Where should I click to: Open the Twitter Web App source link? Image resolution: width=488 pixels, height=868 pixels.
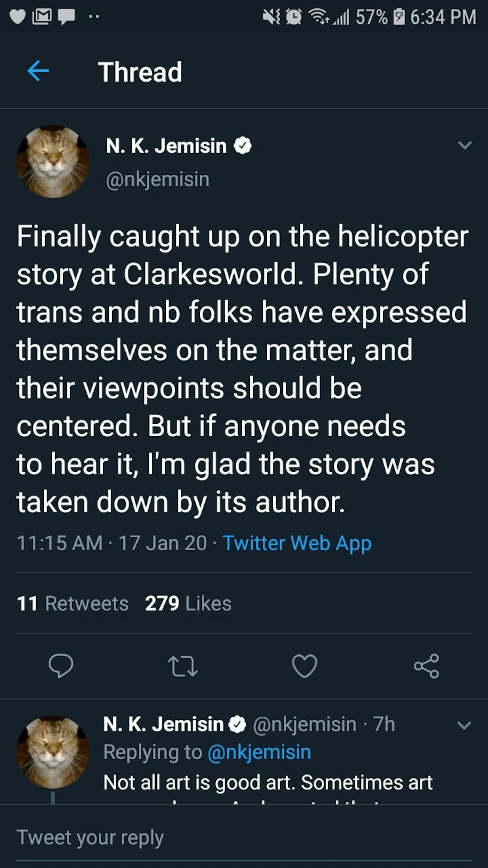297,543
